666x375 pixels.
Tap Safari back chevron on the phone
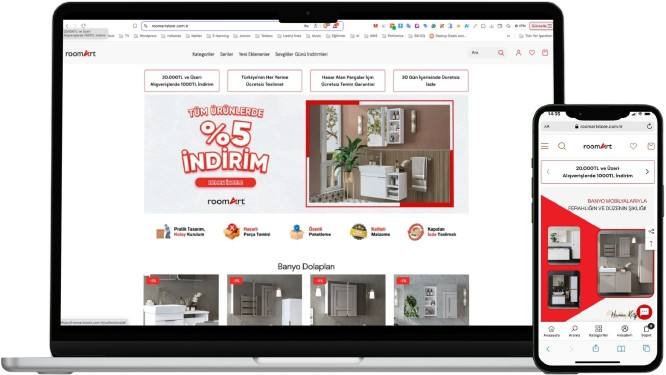pyautogui.click(x=548, y=349)
